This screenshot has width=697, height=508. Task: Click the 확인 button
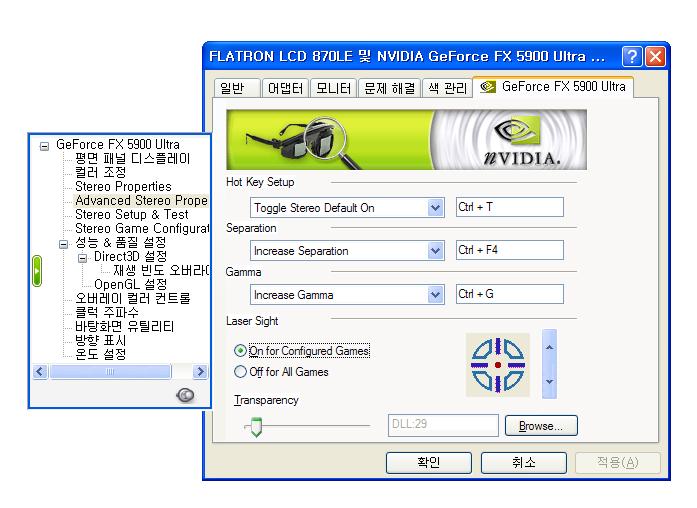coord(428,463)
